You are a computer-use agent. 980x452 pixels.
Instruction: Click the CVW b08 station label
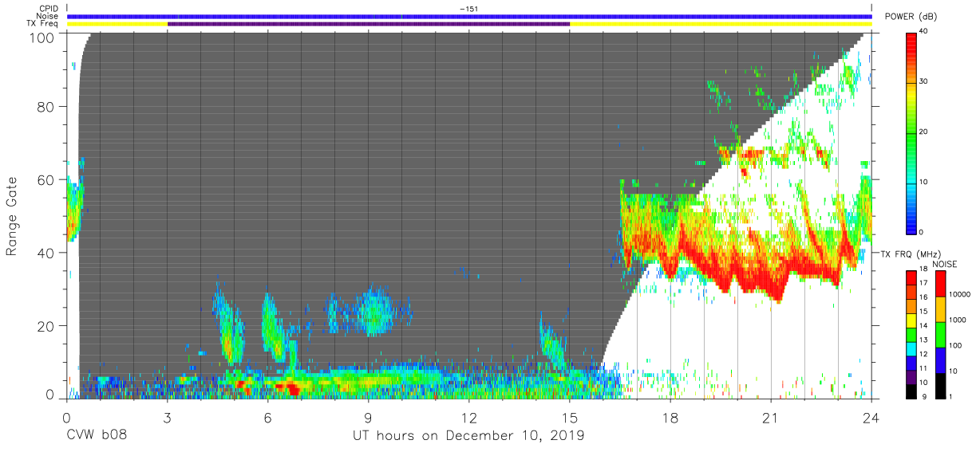(97, 436)
